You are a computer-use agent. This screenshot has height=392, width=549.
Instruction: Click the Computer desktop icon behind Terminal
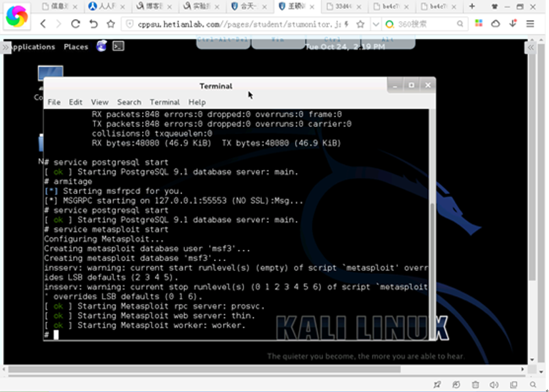coord(51,72)
